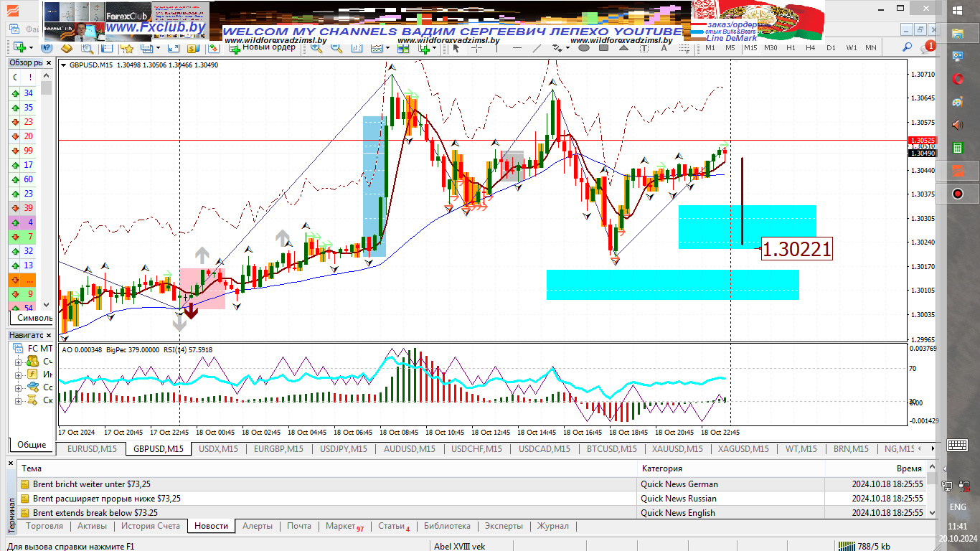Expand the Navigator scripts node with scroll icon
The height and width of the screenshot is (551, 980).
(x=19, y=400)
